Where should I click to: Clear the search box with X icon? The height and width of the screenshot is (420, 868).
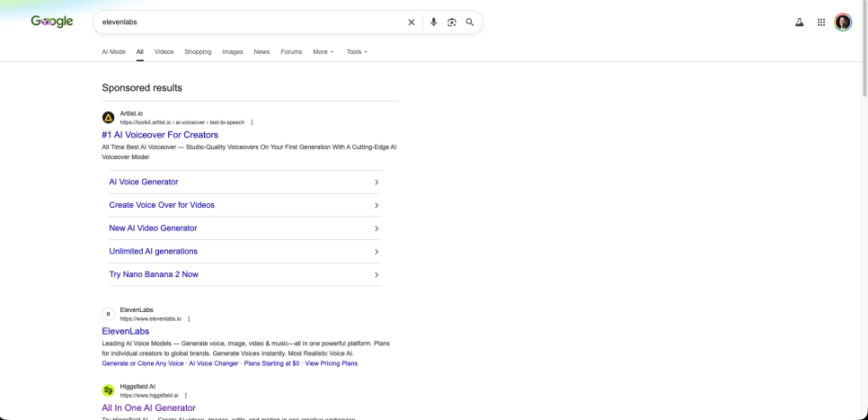[x=412, y=22]
